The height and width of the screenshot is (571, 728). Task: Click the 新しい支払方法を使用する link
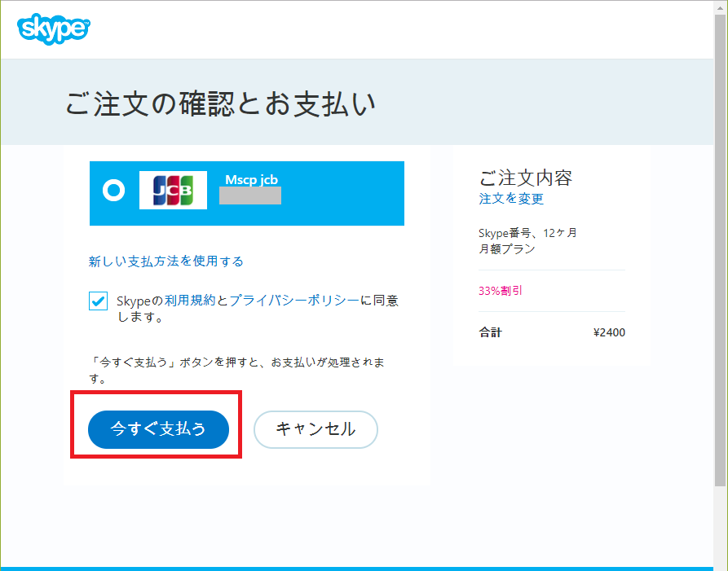click(x=165, y=261)
